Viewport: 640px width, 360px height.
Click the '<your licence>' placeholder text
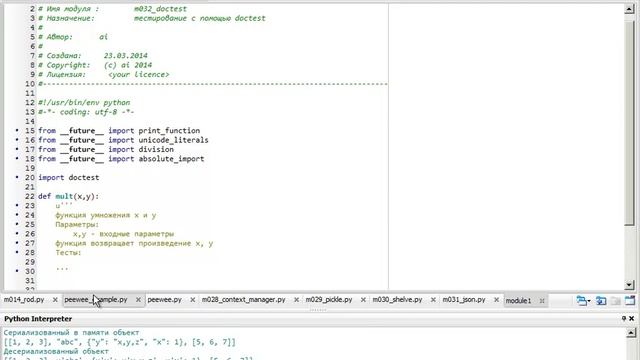[x=139, y=74]
